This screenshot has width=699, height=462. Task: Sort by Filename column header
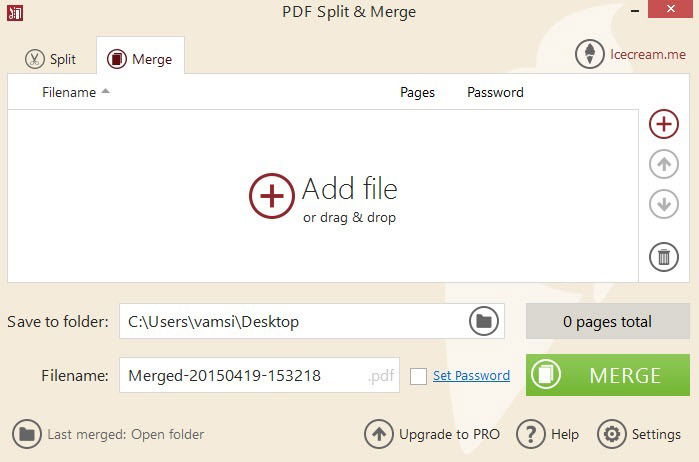[69, 92]
